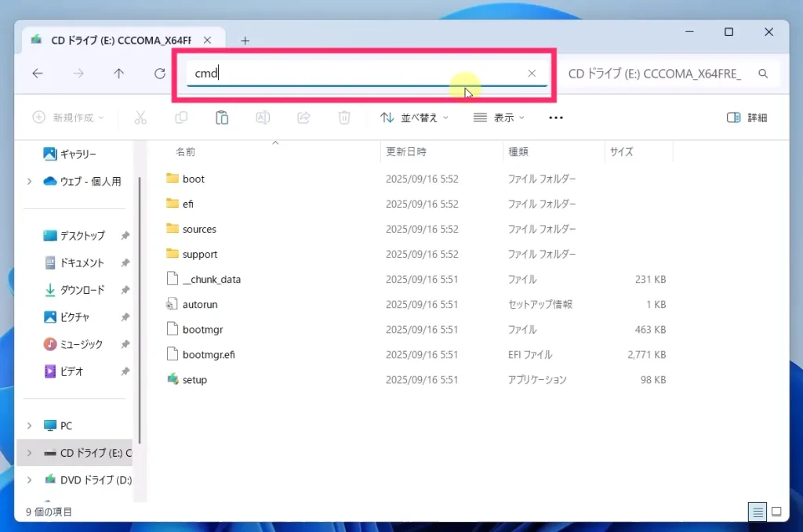Sort by the 名前 column header

[186, 152]
